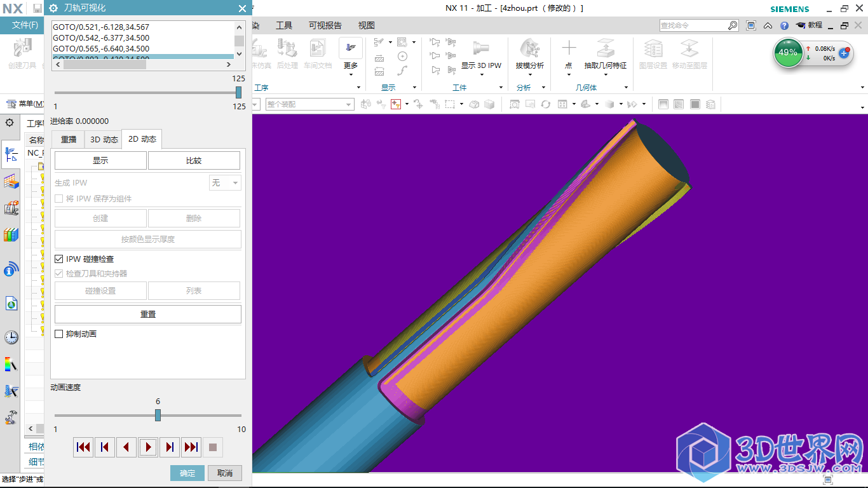Viewport: 868px width, 488px height.
Task: Open the Reuse Library books icon
Action: pyautogui.click(x=11, y=235)
